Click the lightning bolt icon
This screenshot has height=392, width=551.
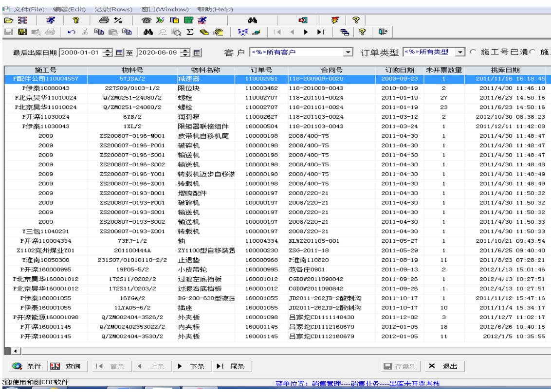tap(335, 20)
